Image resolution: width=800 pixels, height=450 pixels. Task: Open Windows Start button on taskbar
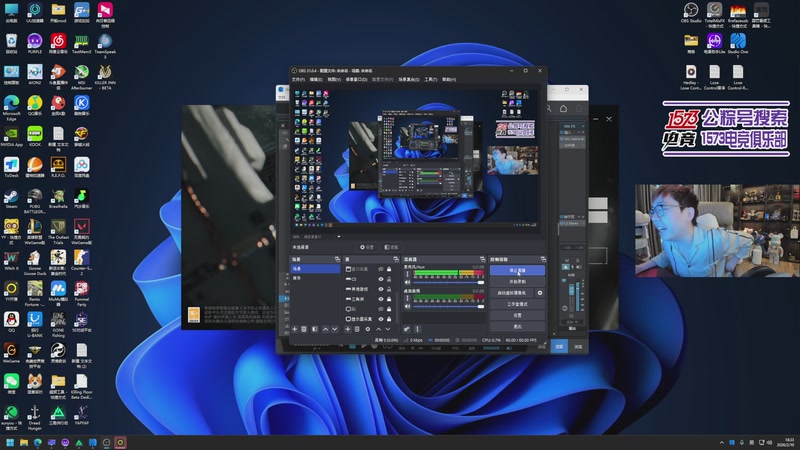pyautogui.click(x=10, y=442)
